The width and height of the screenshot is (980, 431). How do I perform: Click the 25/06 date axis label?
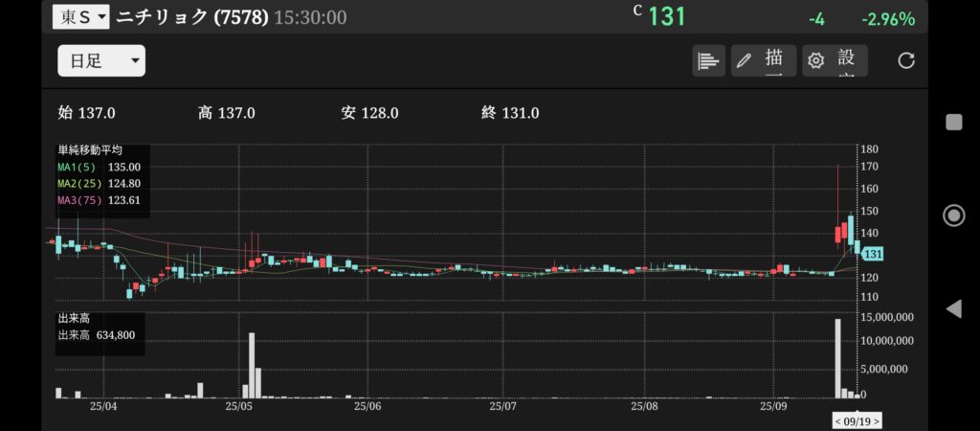[367, 406]
